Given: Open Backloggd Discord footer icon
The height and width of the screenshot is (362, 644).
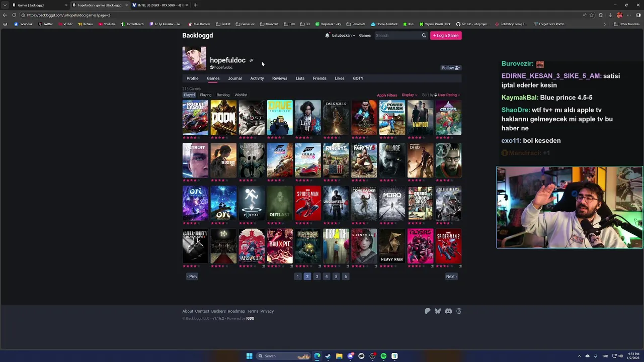Looking at the screenshot, I should click(448, 311).
